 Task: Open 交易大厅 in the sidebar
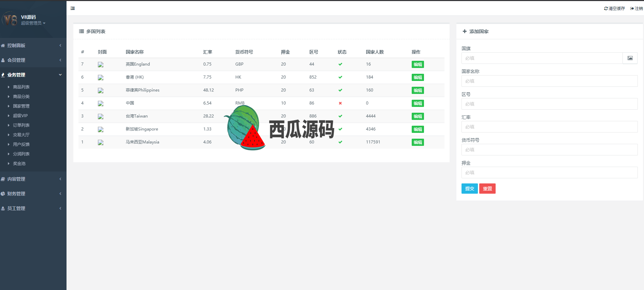point(21,135)
